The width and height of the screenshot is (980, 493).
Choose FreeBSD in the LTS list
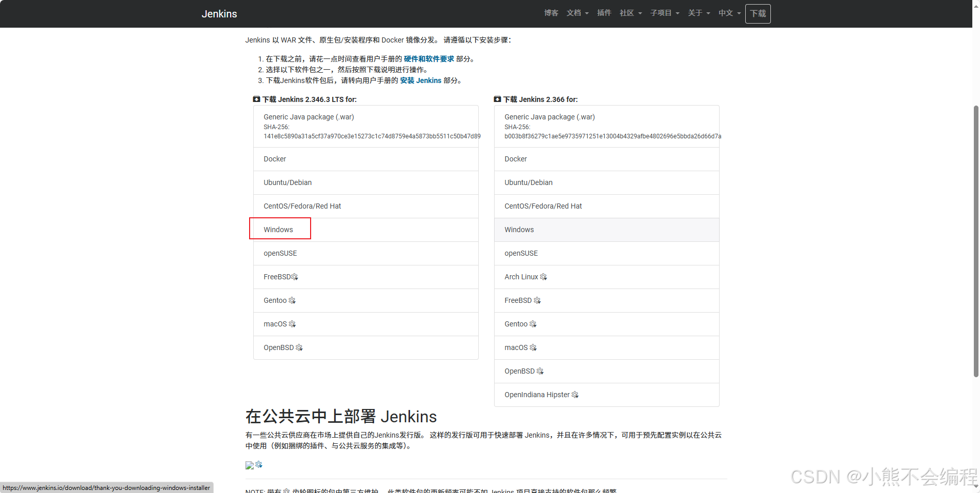[x=366, y=277]
